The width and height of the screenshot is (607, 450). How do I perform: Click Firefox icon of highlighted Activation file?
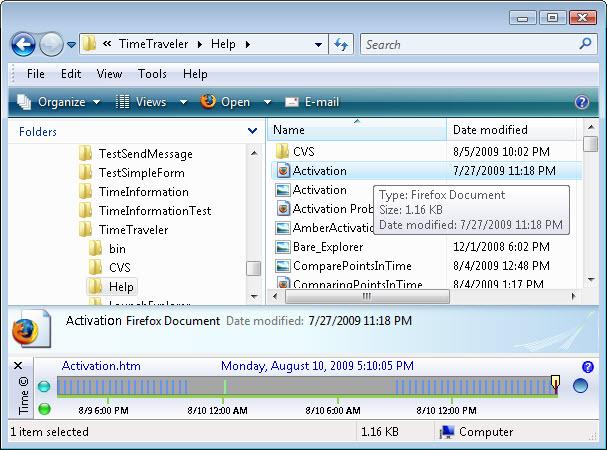coord(283,170)
